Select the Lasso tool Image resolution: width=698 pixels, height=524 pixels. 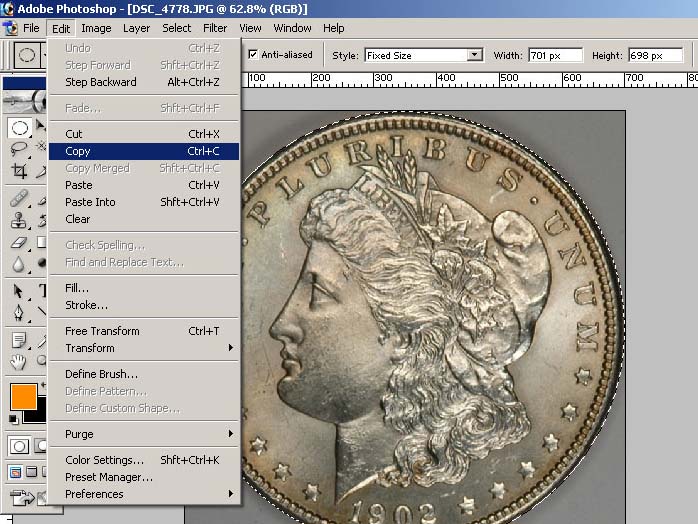pos(19,149)
